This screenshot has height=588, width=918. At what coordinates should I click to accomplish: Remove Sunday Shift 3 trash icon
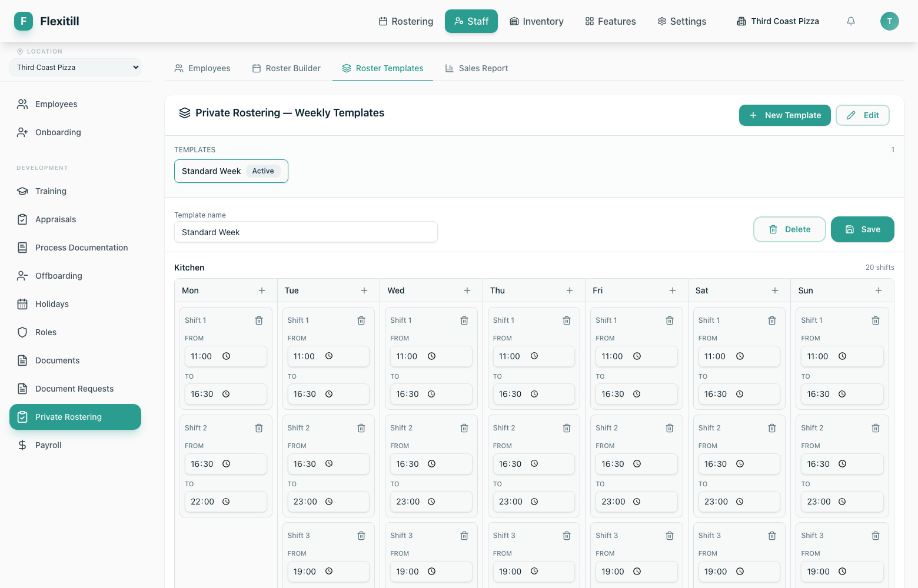(876, 536)
